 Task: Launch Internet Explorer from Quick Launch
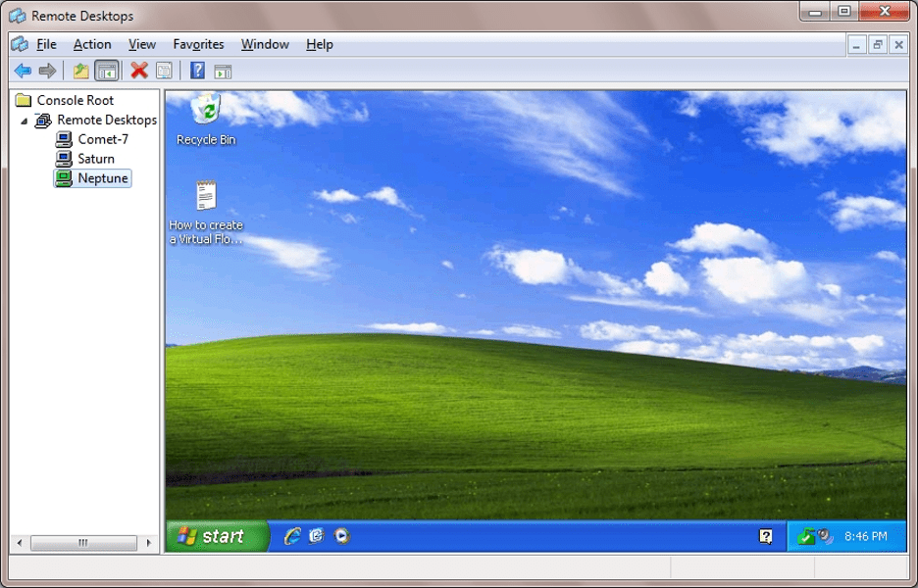tap(292, 536)
